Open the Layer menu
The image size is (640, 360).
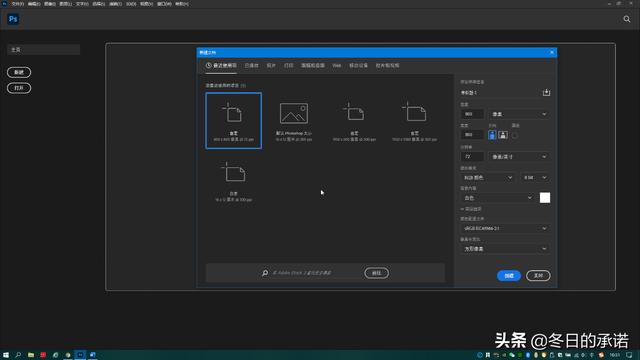pos(65,4)
